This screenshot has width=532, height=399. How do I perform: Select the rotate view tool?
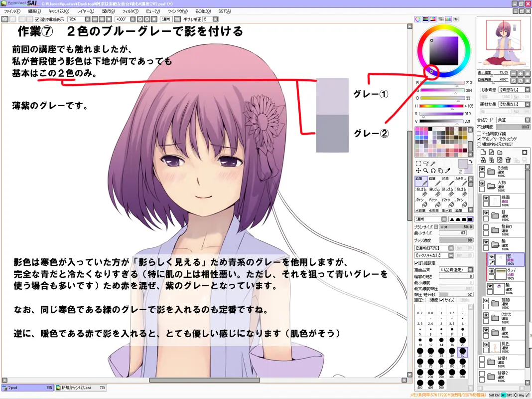[x=433, y=171]
